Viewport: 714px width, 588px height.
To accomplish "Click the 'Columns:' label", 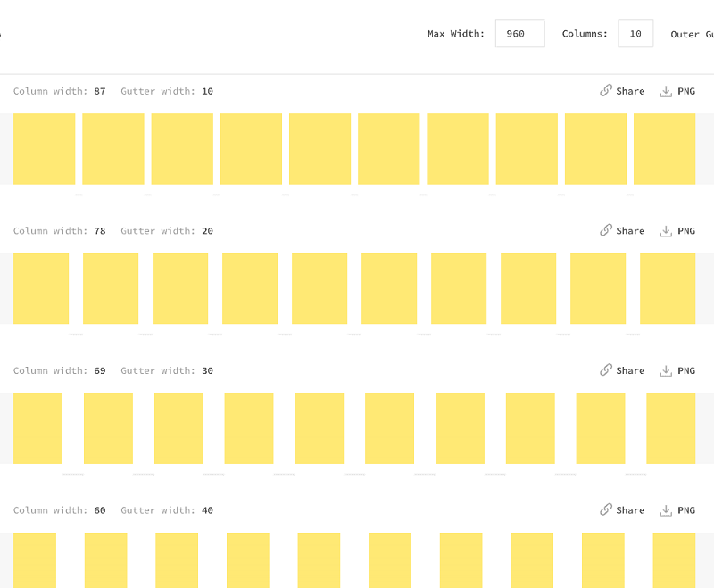I will [x=585, y=34].
